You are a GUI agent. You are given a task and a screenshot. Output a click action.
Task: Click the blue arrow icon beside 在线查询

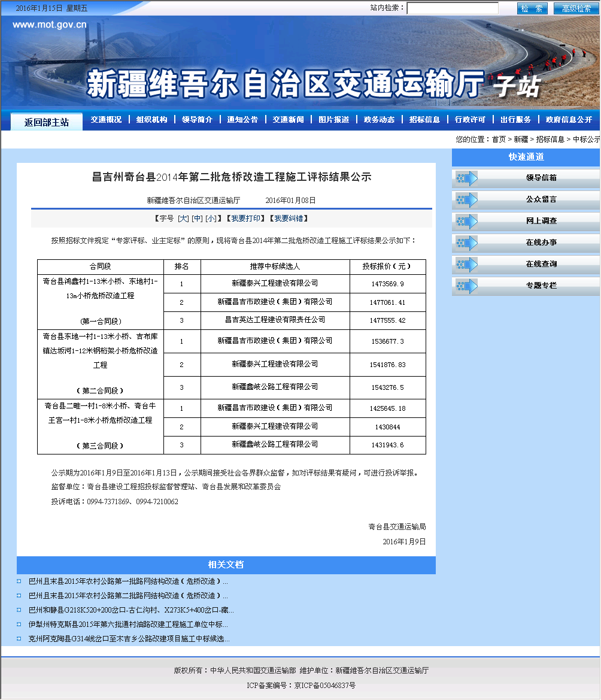click(467, 265)
